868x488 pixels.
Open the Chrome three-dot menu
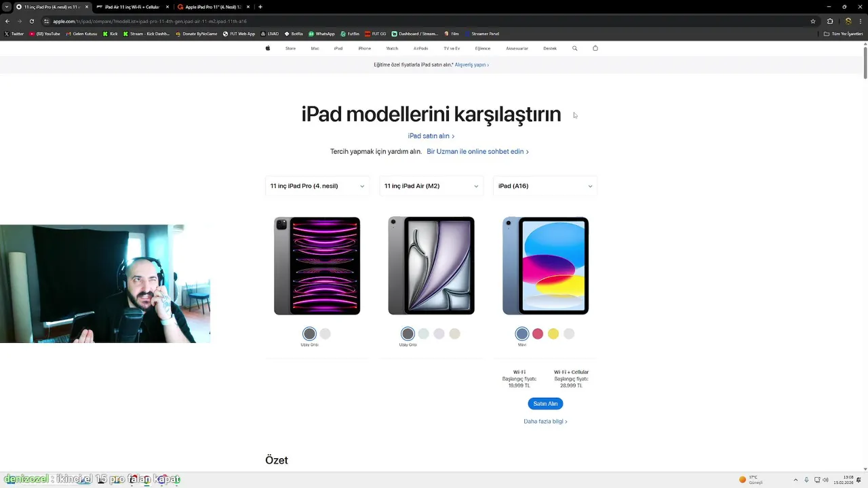tap(860, 21)
